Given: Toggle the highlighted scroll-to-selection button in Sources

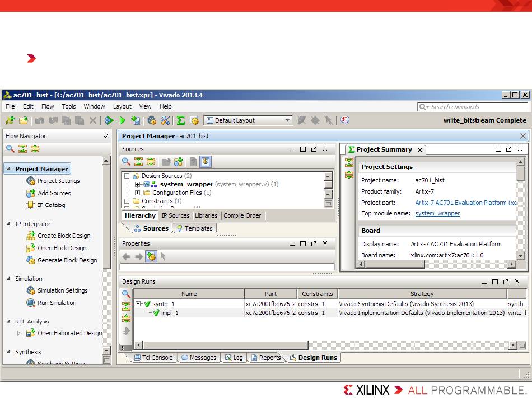Looking at the screenshot, I should pyautogui.click(x=206, y=162).
